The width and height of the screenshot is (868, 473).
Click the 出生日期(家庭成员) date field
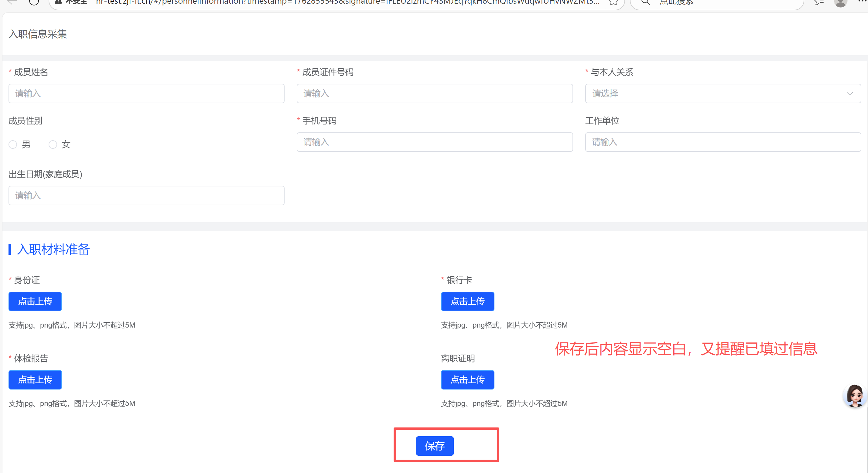click(146, 196)
